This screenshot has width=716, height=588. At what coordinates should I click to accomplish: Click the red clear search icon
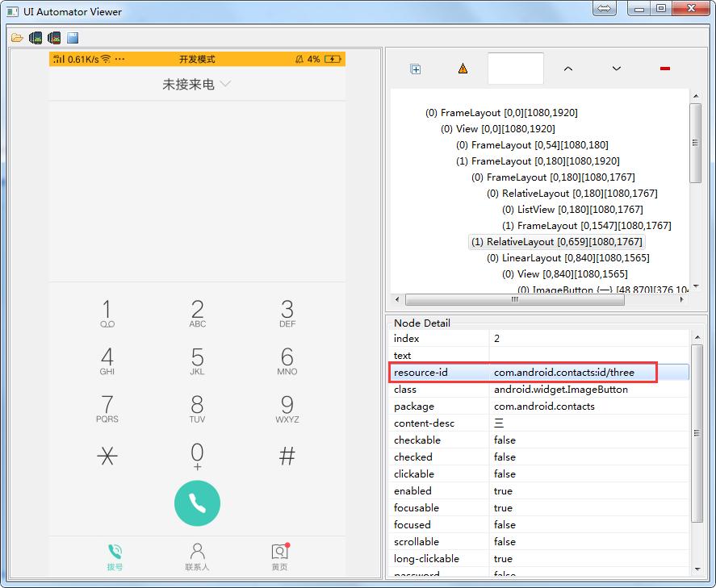pos(664,69)
